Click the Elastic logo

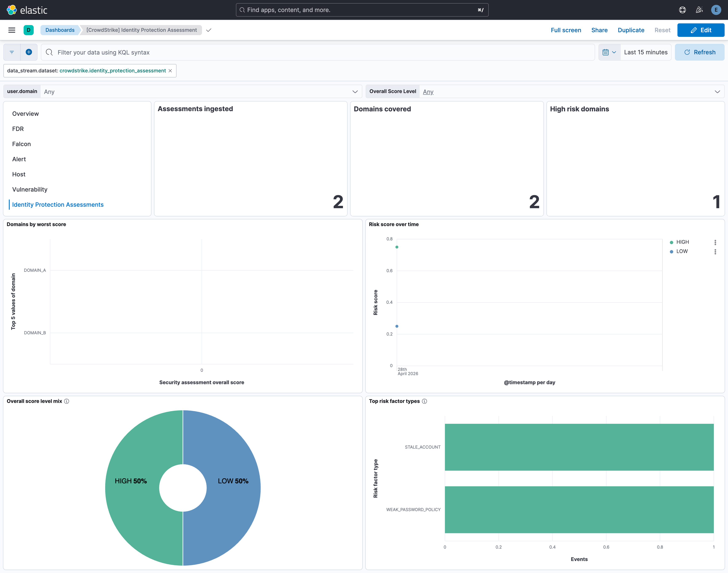pos(27,10)
